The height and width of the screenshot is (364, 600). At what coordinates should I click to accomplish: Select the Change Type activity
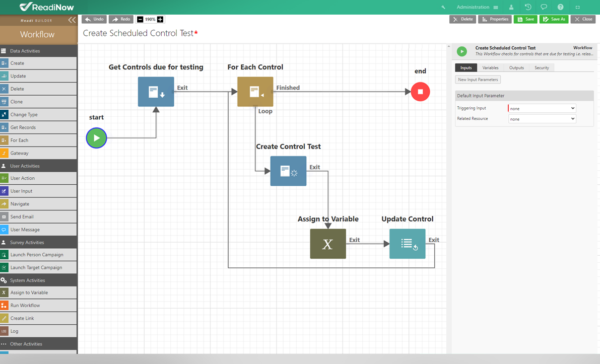tap(38, 114)
